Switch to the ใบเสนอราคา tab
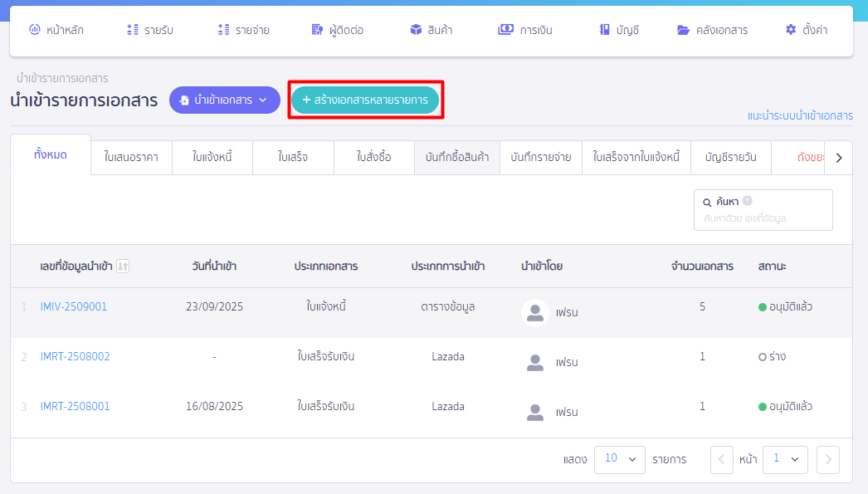868x494 pixels. pyautogui.click(x=131, y=157)
